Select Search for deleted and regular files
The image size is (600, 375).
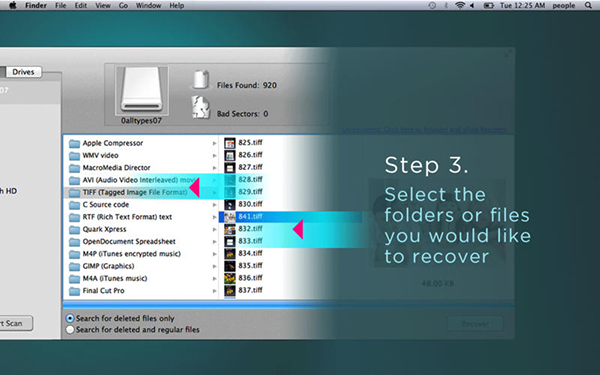(70, 329)
